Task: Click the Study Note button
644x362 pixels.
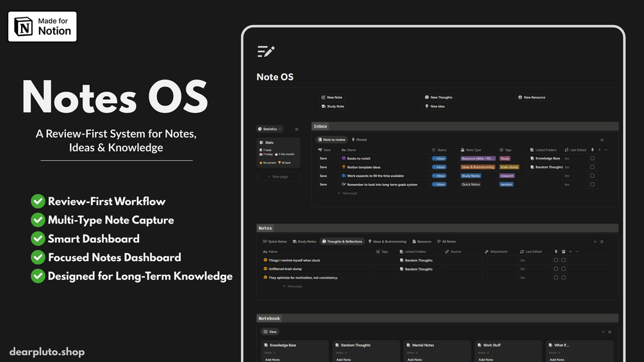Action: tap(333, 106)
